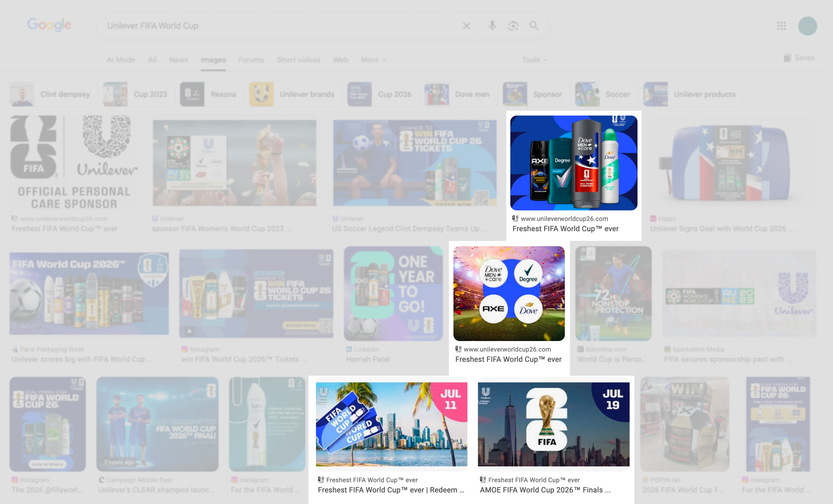833x504 pixels.
Task: Open 'FIFA secures sponsorship pact with' link
Action: (x=728, y=359)
